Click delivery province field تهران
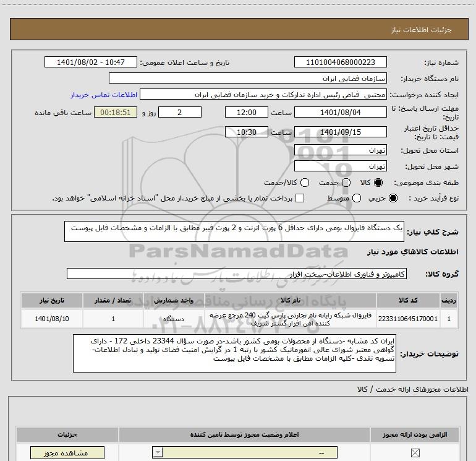This screenshot has height=461, width=476. (x=340, y=150)
